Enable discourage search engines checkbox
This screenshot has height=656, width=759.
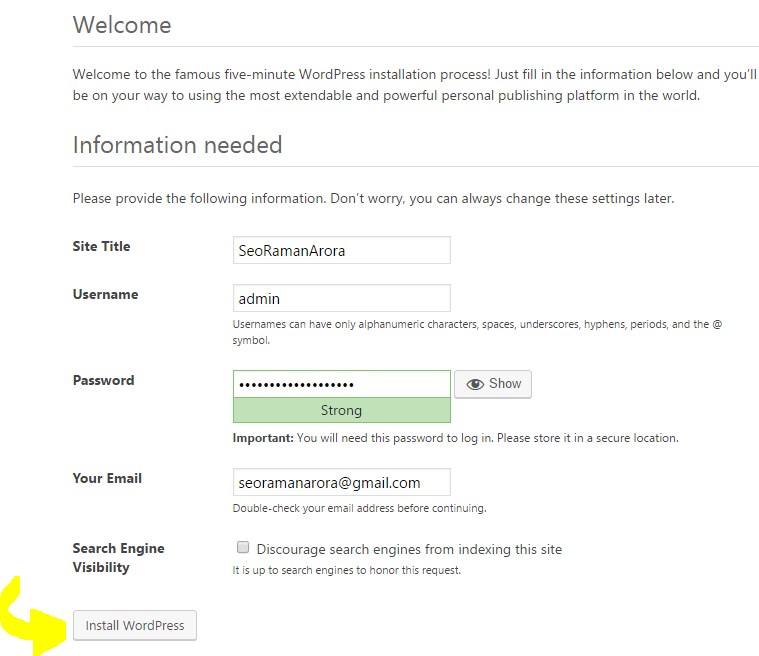(243, 547)
